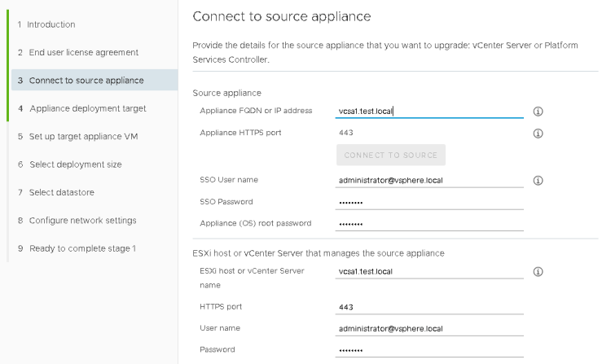The height and width of the screenshot is (364, 602).
Task: Click info icon beside Appliance FQDN field
Action: [538, 111]
